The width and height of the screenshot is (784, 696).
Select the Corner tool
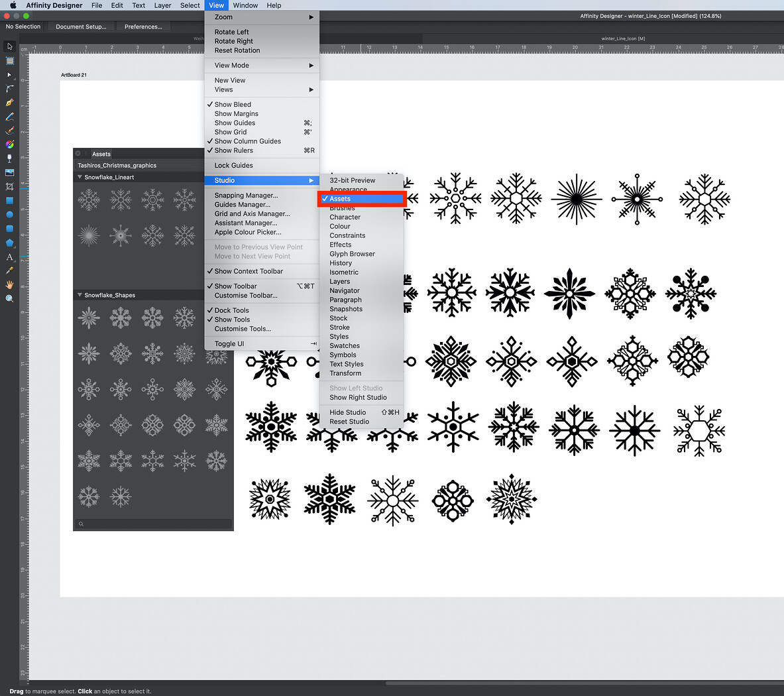pyautogui.click(x=9, y=89)
